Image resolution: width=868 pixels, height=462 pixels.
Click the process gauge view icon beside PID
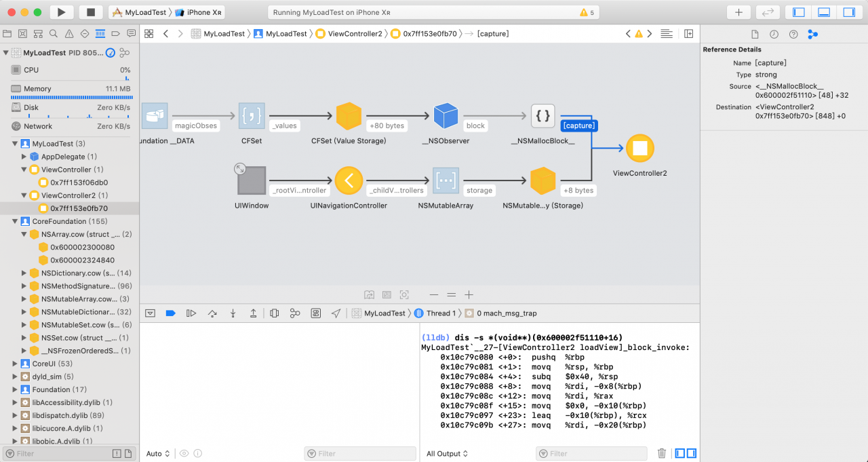pyautogui.click(x=110, y=53)
